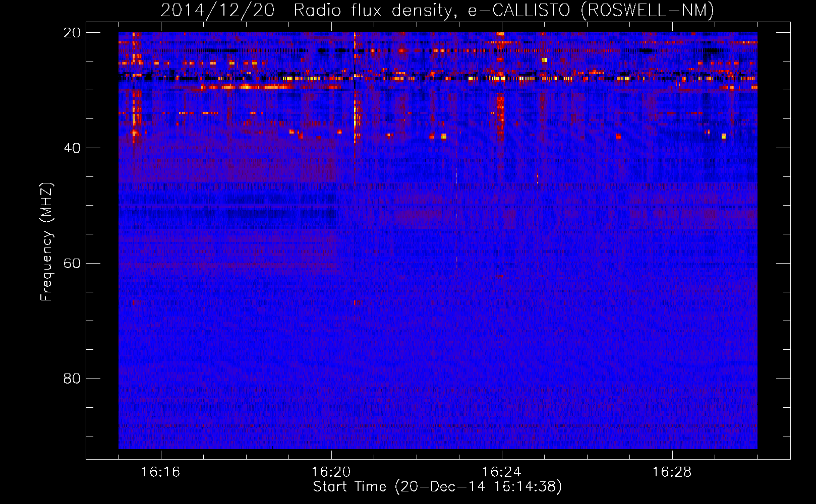Click the frequency tick label '20'
This screenshot has height=504, width=816.
(x=72, y=33)
